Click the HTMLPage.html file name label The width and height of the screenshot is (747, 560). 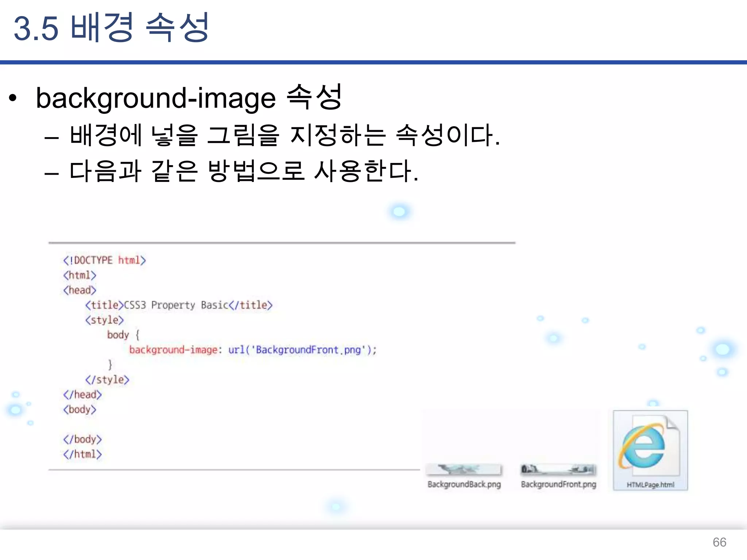(x=650, y=485)
